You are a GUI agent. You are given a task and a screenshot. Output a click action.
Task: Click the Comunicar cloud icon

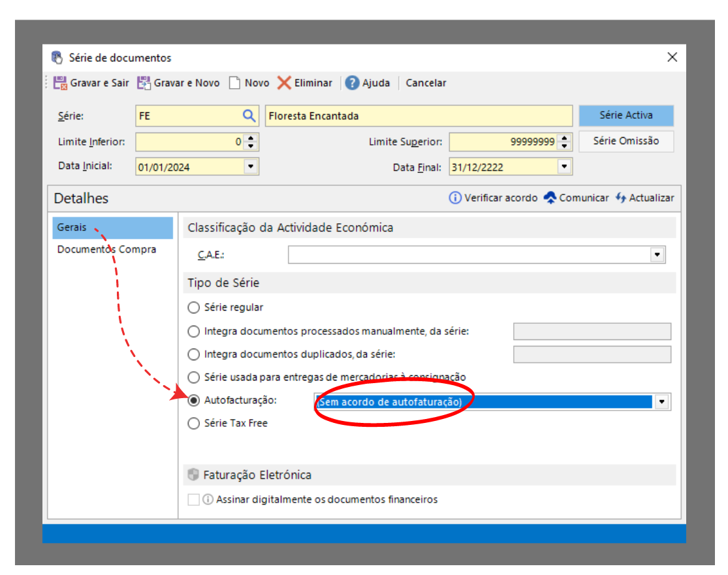click(x=550, y=198)
